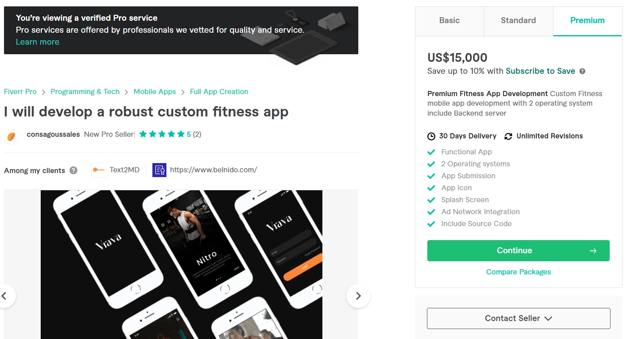Click the Unlimited Revisions arrows icon
This screenshot has height=339, width=644.
point(508,136)
